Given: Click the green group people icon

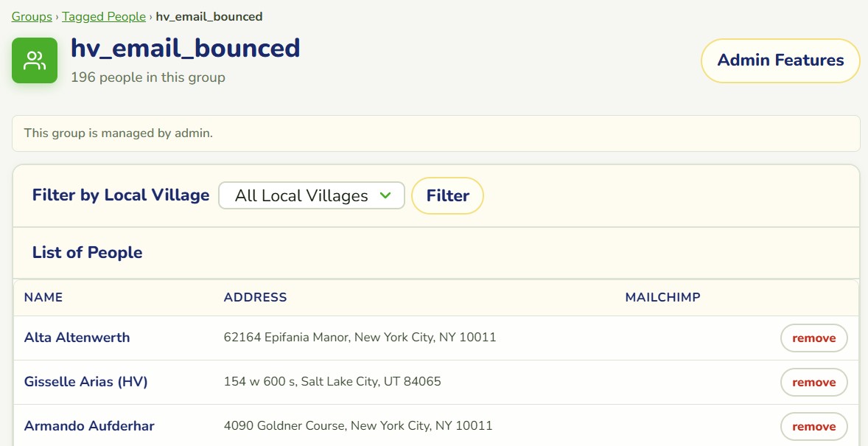Looking at the screenshot, I should click(x=35, y=60).
